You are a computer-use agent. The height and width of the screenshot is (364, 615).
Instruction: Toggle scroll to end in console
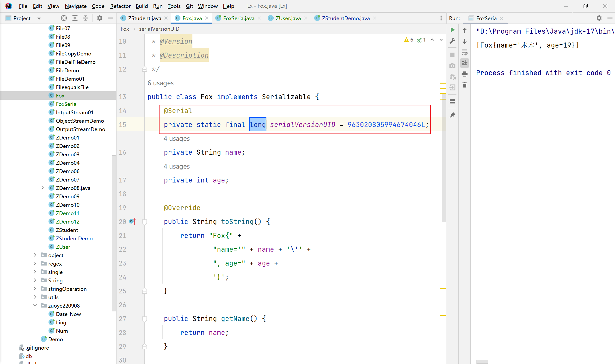[x=464, y=63]
